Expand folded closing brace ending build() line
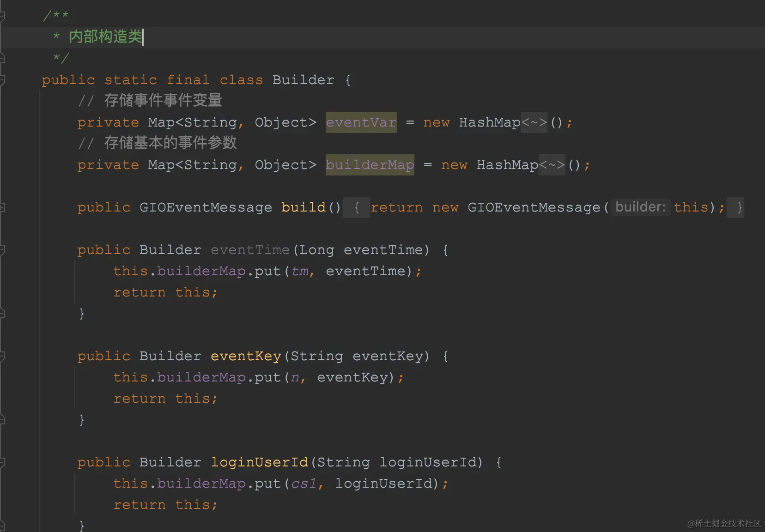Image resolution: width=765 pixels, height=532 pixels. click(735, 207)
